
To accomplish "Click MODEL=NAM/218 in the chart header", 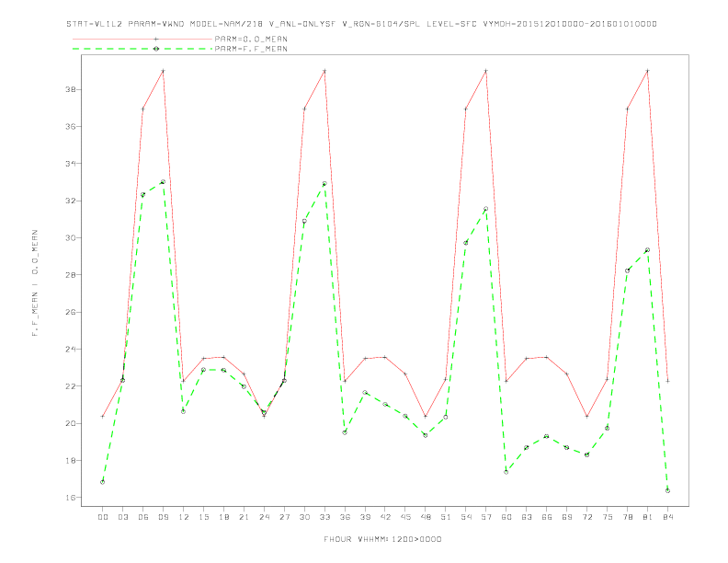I will [x=226, y=24].
